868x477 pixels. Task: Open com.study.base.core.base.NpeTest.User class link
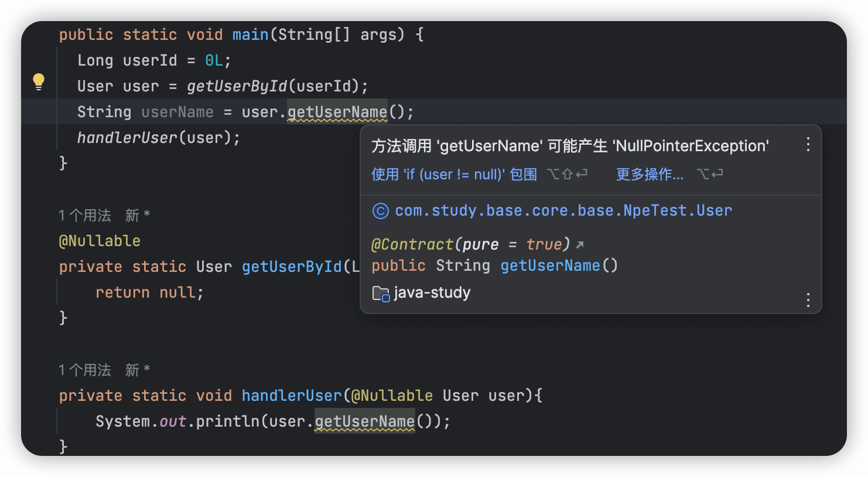tap(563, 211)
